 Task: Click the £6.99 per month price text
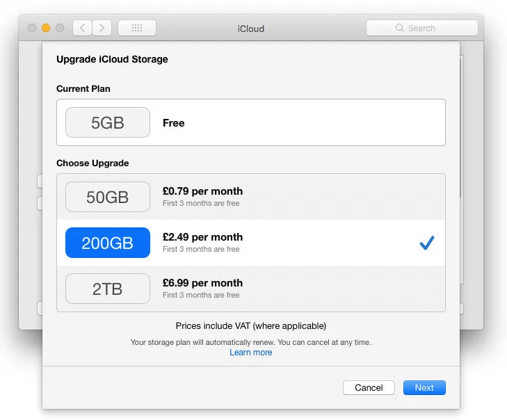(x=203, y=283)
